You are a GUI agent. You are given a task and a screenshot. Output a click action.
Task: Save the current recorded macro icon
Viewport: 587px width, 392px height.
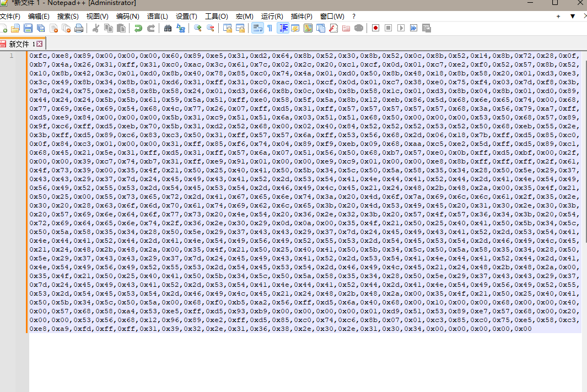427,28
